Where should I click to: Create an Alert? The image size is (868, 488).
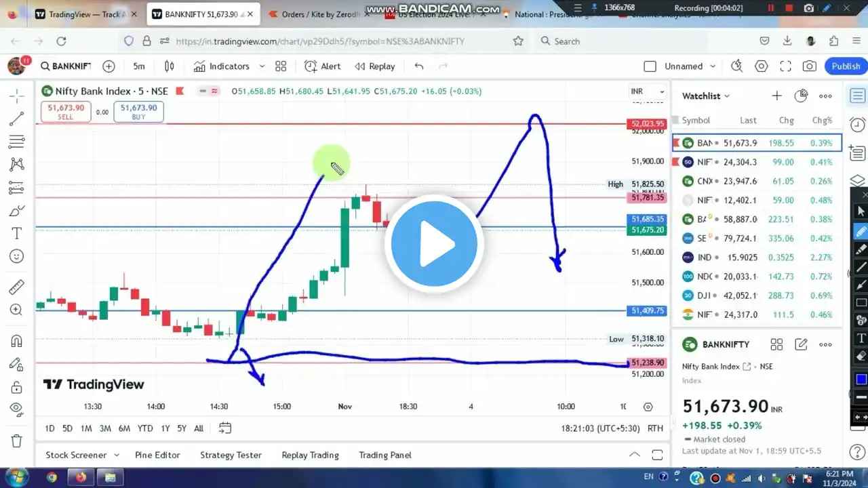point(323,66)
